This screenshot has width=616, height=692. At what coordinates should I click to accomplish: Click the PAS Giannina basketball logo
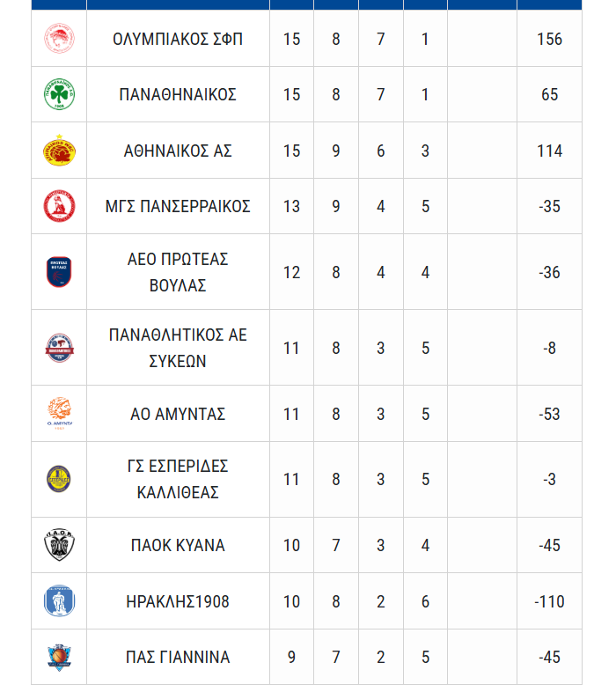click(x=59, y=657)
